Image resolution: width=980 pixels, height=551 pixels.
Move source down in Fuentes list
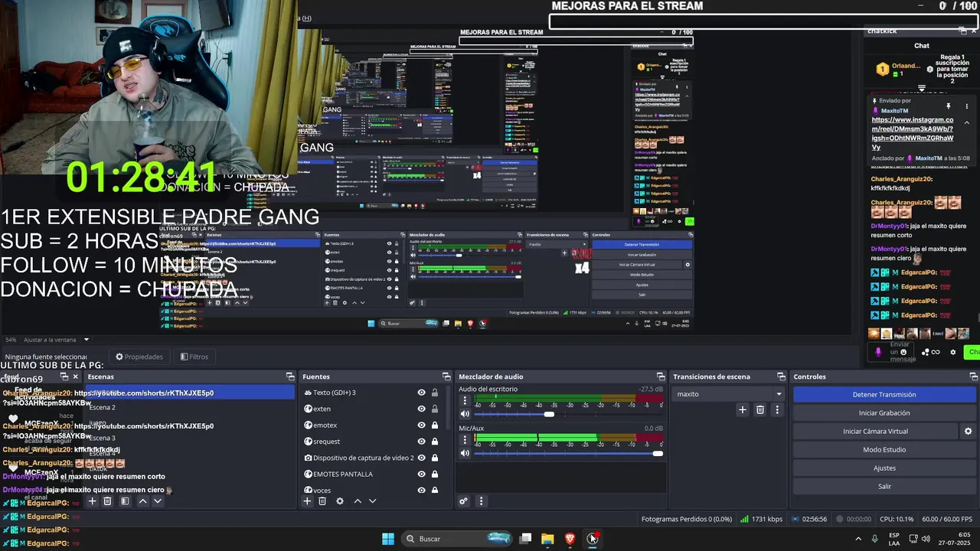point(373,501)
